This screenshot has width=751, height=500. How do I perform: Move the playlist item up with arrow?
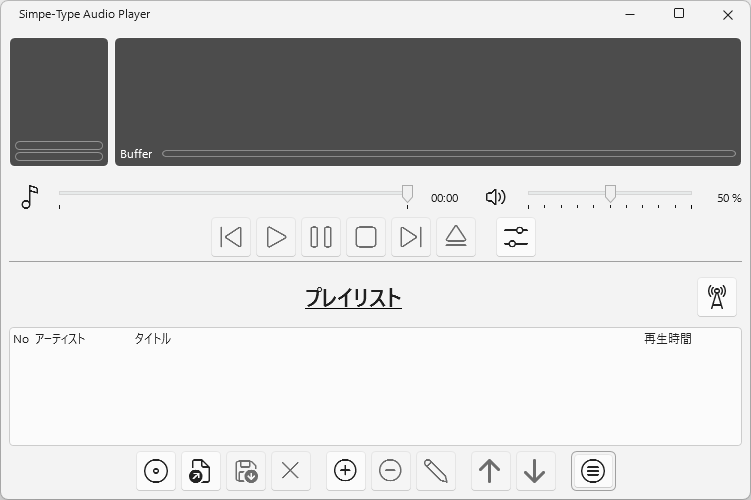pyautogui.click(x=490, y=471)
